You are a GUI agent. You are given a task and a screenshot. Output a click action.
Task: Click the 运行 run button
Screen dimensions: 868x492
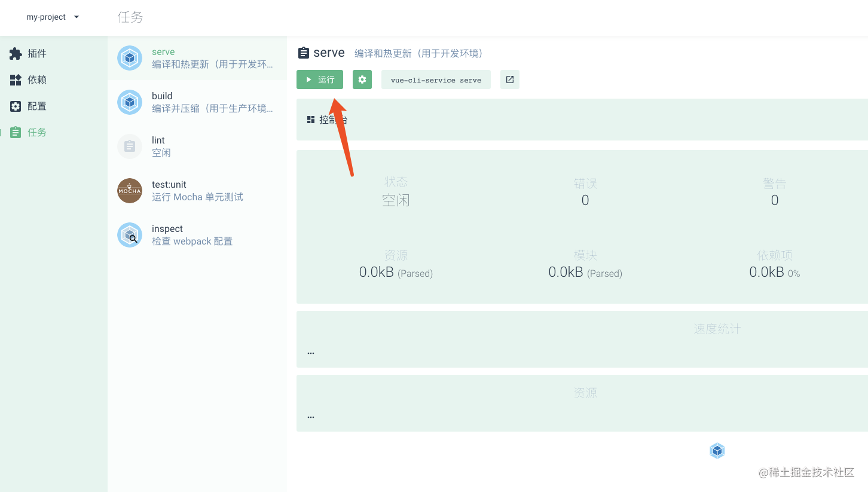tap(320, 80)
